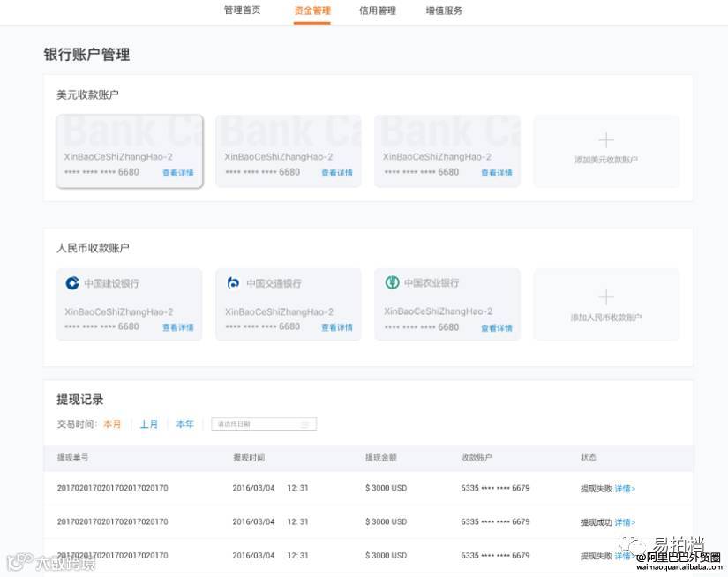The image size is (728, 577).
Task: Click the 中国农业银行 logo icon
Action: pyautogui.click(x=393, y=282)
